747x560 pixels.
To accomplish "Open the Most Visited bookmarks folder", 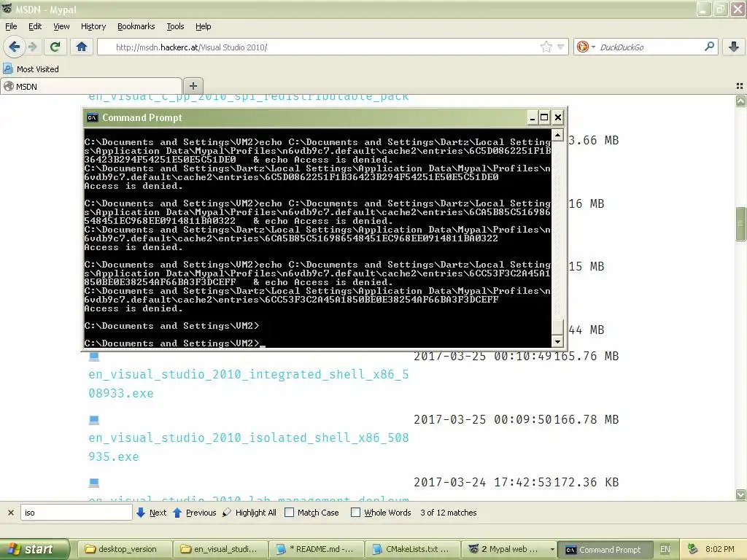I will point(31,69).
